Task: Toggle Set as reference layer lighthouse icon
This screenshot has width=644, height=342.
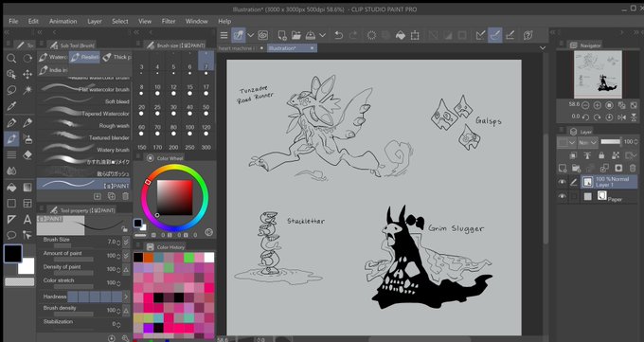Action: (587, 155)
